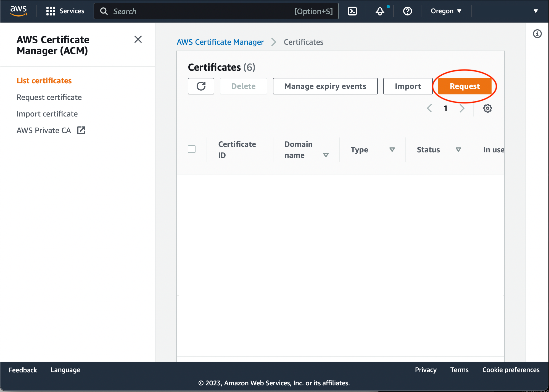549x392 pixels.
Task: Click the AWS logo home icon
Action: pyautogui.click(x=19, y=11)
